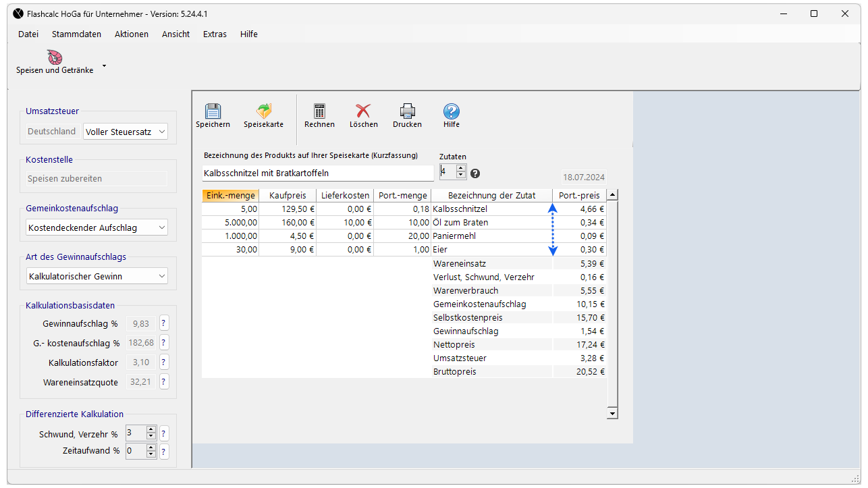Click the help icon beside the Zutaten field
868x488 pixels.
(x=475, y=173)
